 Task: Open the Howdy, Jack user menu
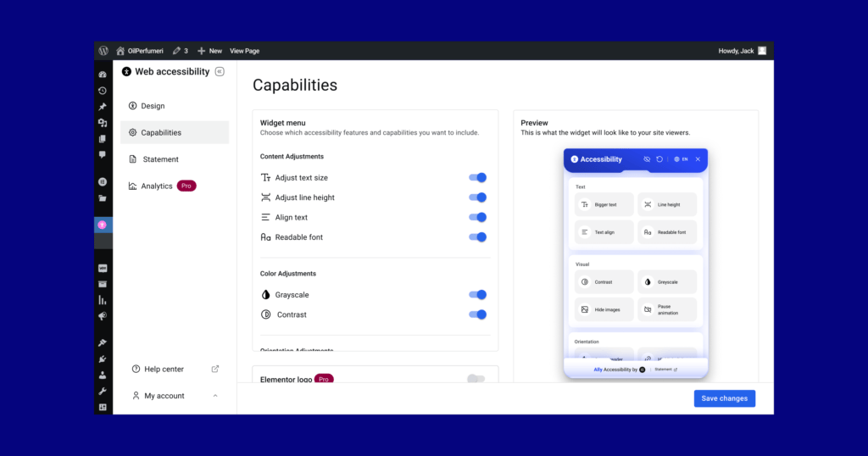[x=743, y=51]
